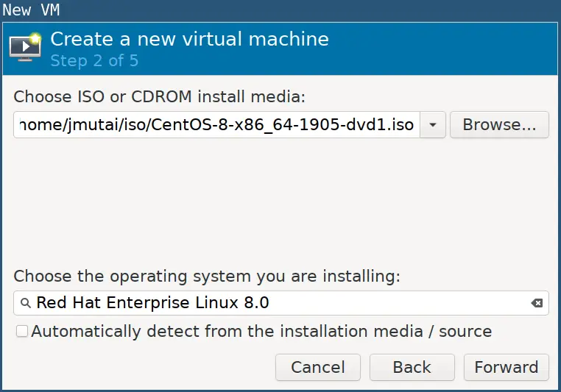Enable Automatically detect from installation media checkbox
Image resolution: width=561 pixels, height=392 pixels.
click(x=22, y=331)
